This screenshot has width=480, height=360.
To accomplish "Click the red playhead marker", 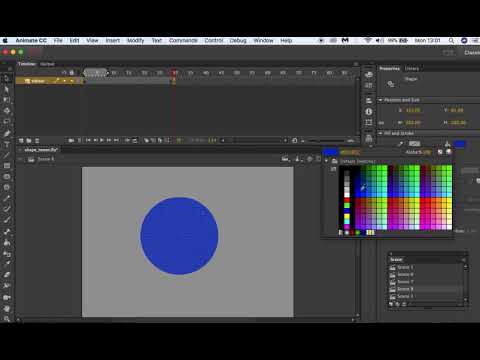I will (x=174, y=72).
